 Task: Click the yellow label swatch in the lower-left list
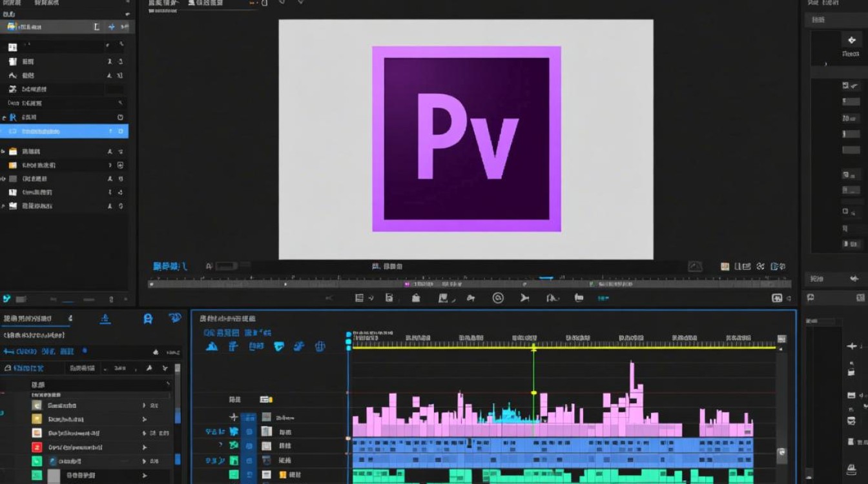click(37, 419)
